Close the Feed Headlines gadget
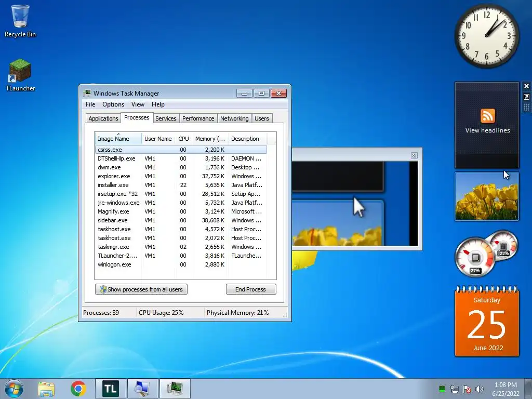532x399 pixels. 526,86
